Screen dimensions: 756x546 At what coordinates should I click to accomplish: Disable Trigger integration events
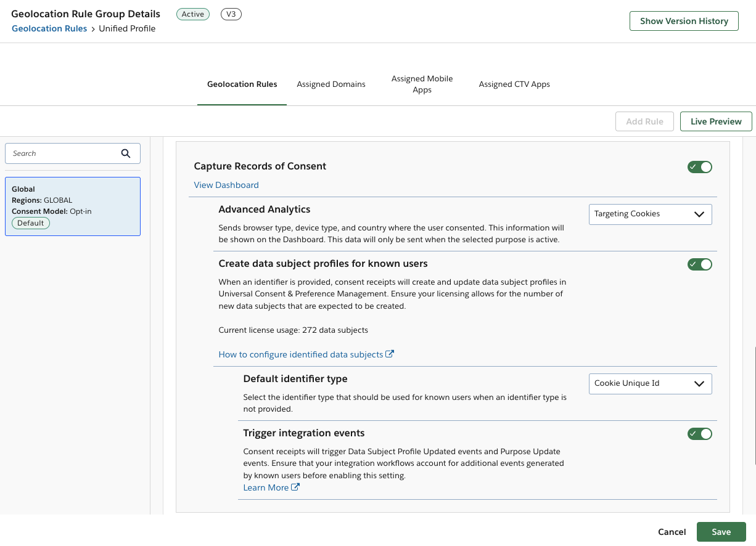(x=699, y=433)
